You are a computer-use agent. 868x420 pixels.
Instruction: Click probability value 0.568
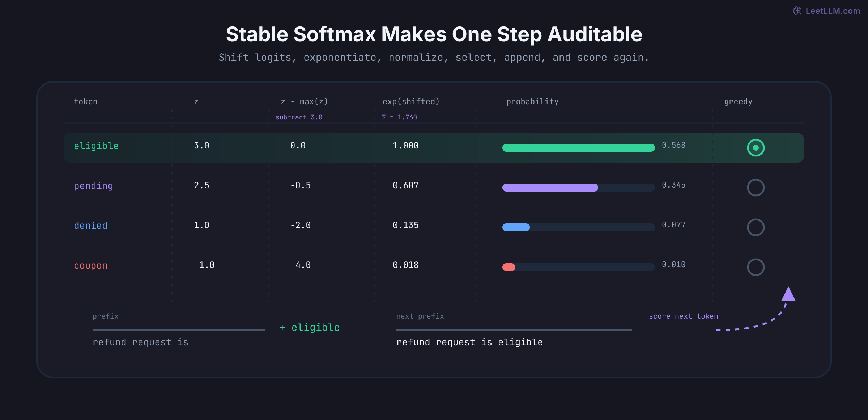[673, 145]
